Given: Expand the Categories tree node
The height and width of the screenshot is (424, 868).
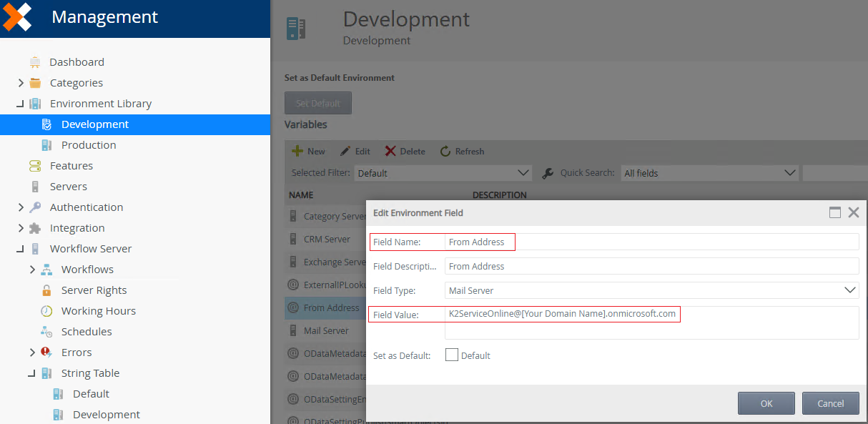Looking at the screenshot, I should pos(21,83).
